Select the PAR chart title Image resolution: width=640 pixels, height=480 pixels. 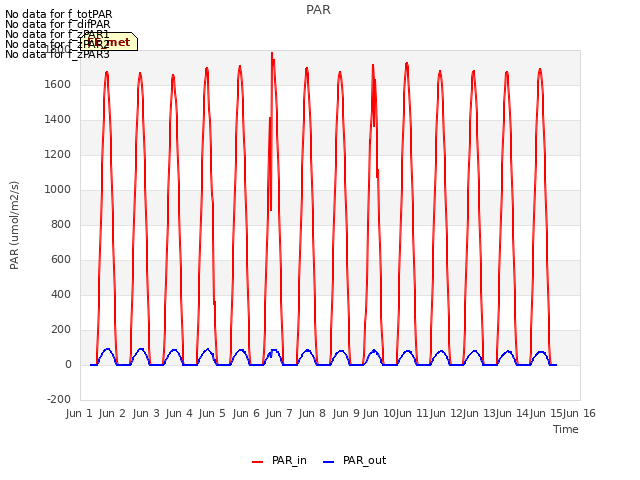pos(318,10)
